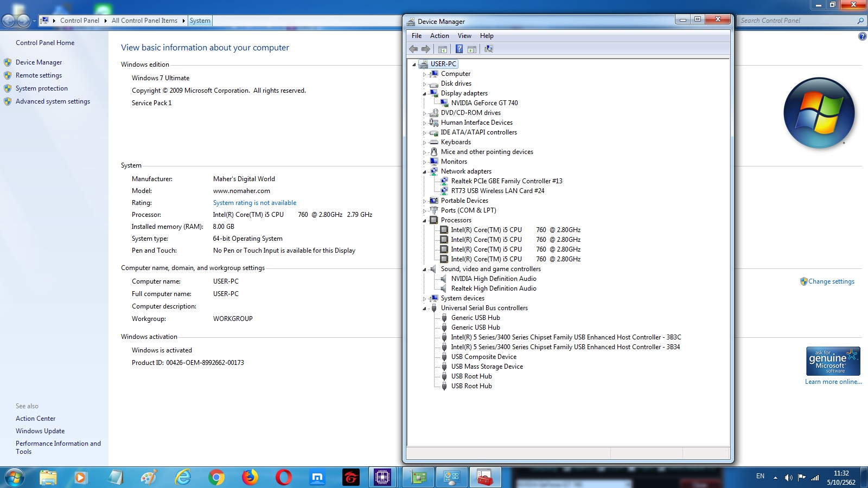Screen dimensions: 868x488
Task: Click the Forward arrow in Device Manager toolbar
Action: 426,49
